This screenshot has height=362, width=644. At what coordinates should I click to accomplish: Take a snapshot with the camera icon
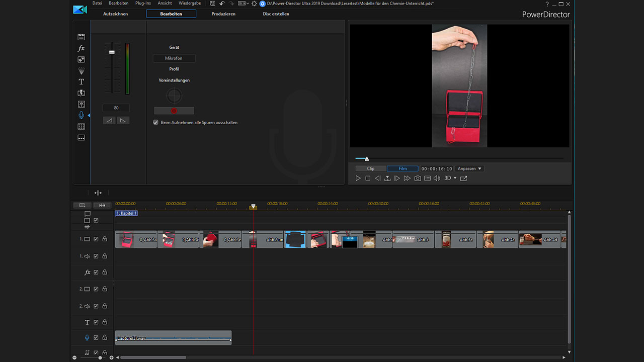point(417,178)
